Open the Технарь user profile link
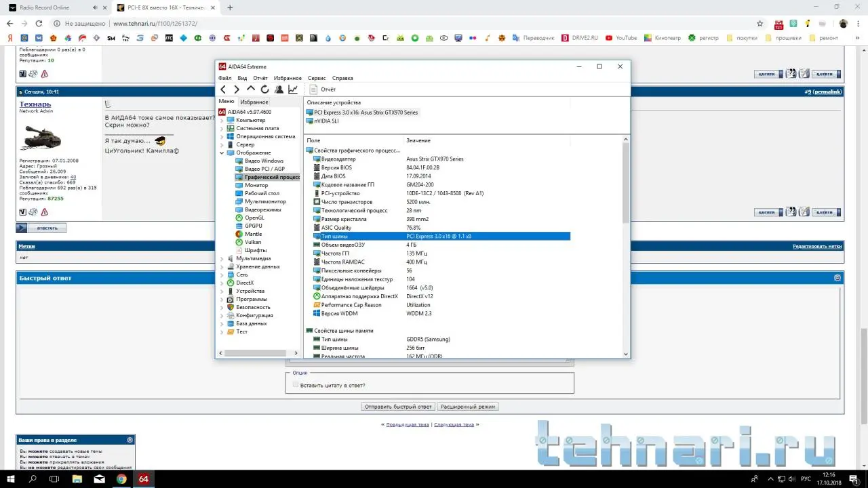Screen dimensions: 868x488 [35, 104]
